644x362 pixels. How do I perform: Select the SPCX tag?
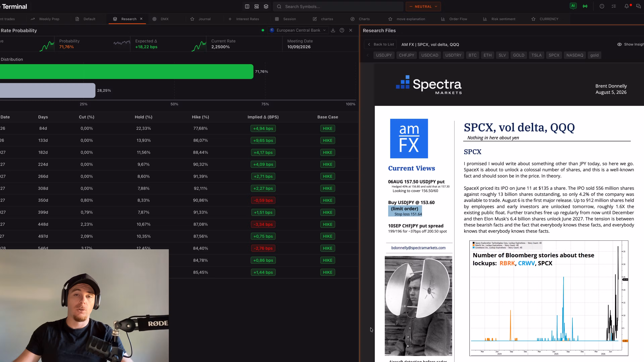point(554,55)
